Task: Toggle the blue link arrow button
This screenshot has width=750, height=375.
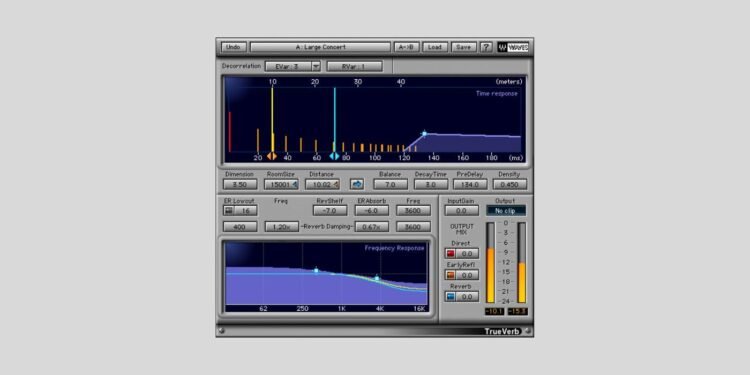Action: [357, 184]
